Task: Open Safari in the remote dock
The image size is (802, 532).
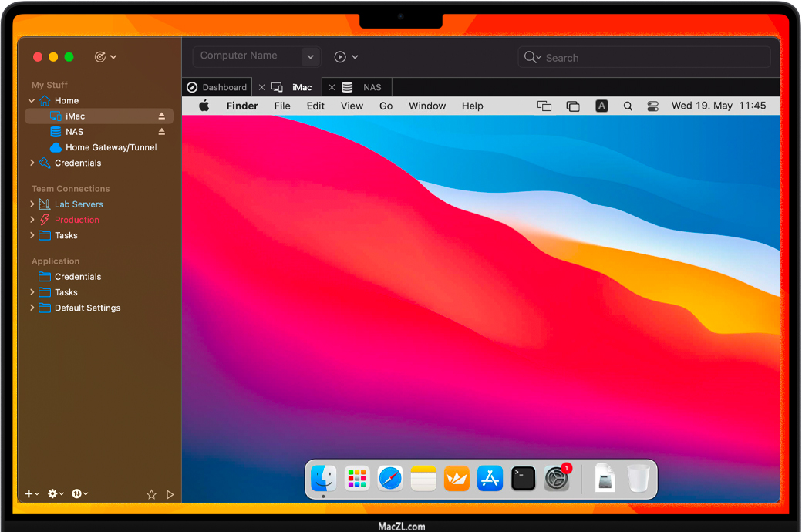Action: (390, 478)
